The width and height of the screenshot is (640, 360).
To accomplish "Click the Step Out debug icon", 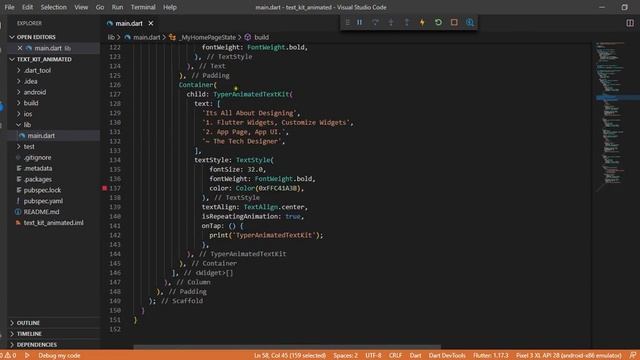I will 407,22.
